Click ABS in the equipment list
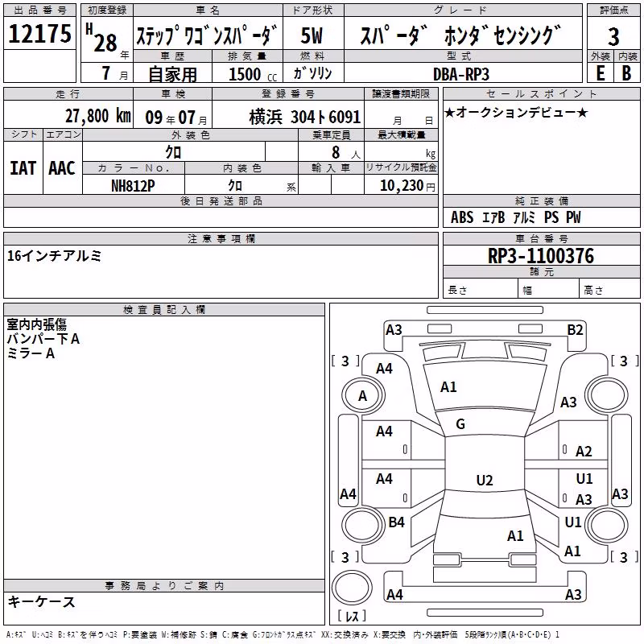Viewport: 644px width, 644px height. [462, 217]
